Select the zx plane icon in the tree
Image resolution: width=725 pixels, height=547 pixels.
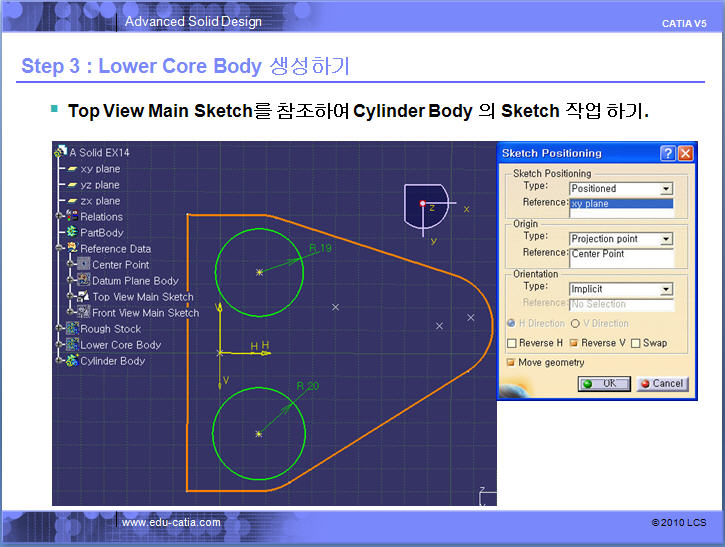72,201
